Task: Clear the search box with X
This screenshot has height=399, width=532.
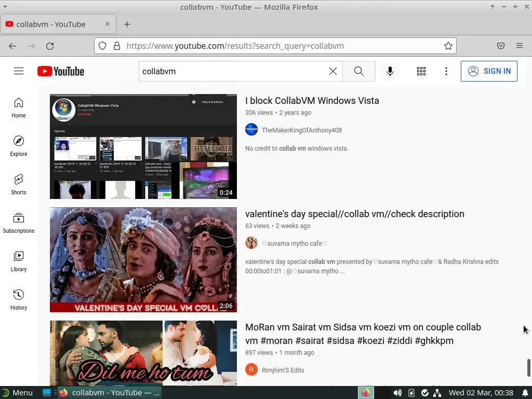Action: pos(333,71)
